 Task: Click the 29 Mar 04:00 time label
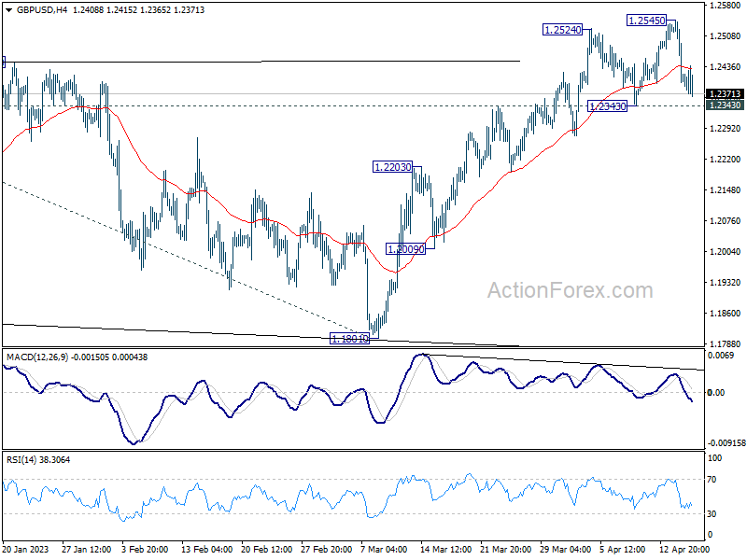point(565,549)
